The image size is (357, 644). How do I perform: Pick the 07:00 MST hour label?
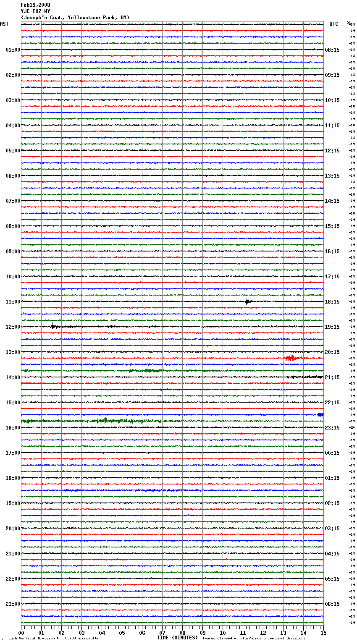(x=13, y=201)
